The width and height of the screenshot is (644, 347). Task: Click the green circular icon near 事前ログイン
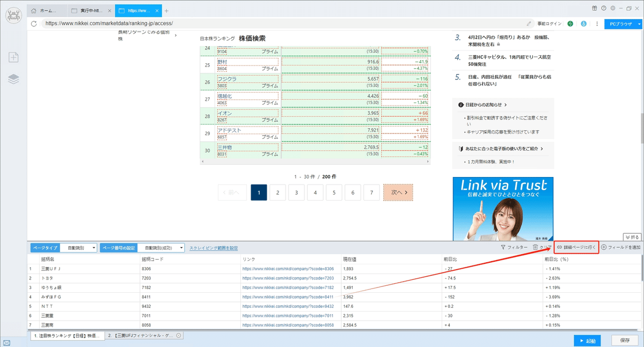pyautogui.click(x=570, y=24)
